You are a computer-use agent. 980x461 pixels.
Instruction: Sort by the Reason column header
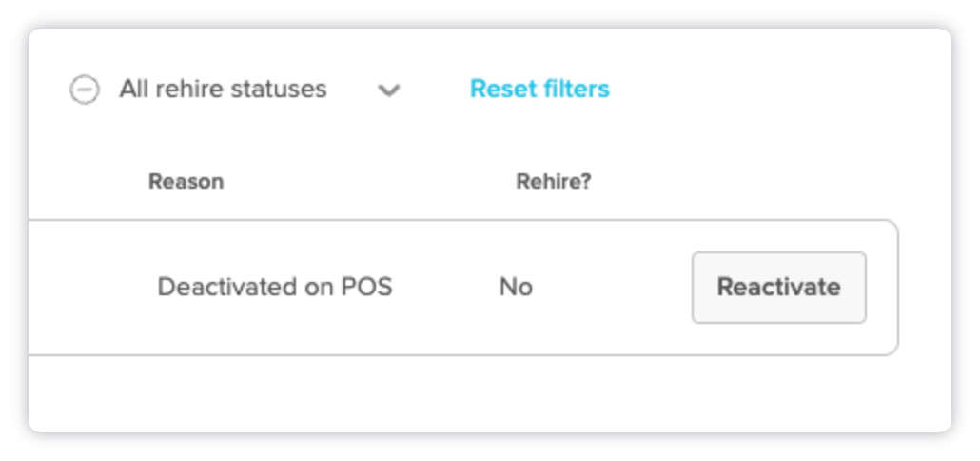point(186,181)
